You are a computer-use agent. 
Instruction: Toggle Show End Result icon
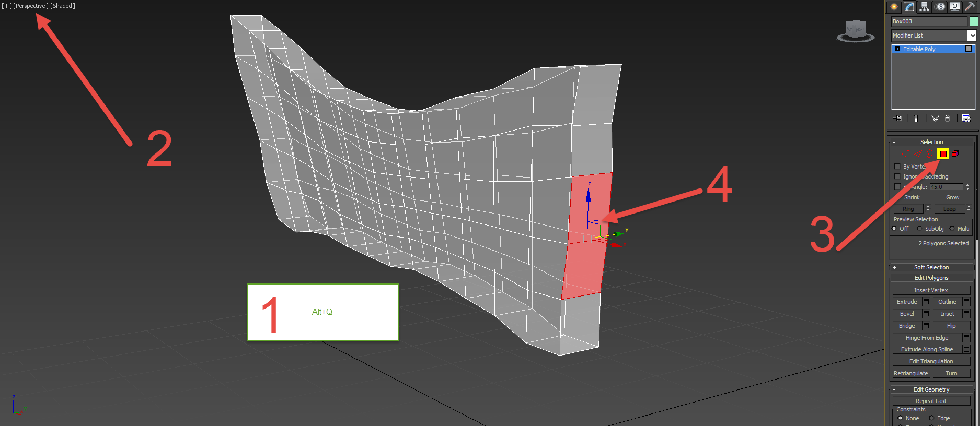pos(916,119)
